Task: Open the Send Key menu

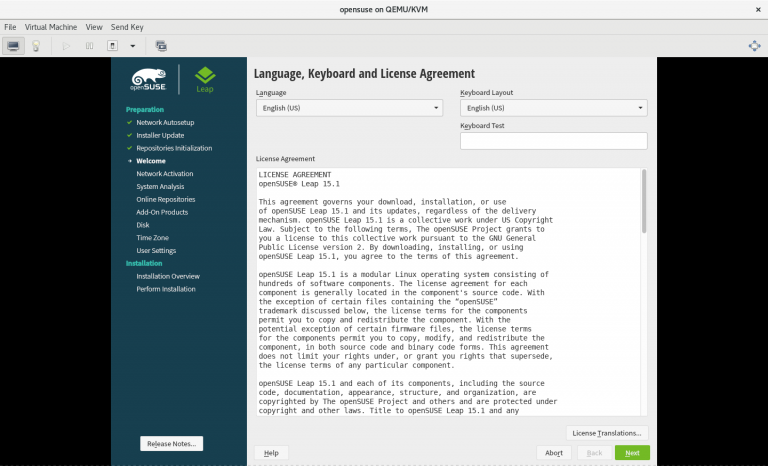Action: click(128, 27)
